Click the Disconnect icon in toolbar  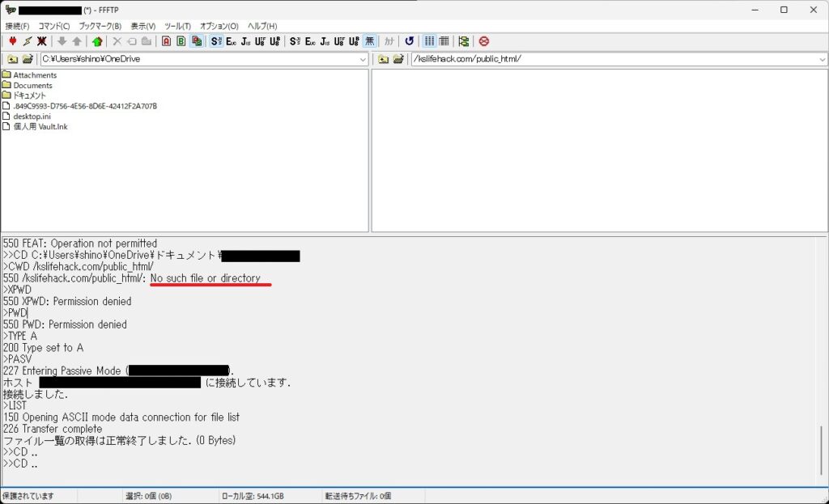41,41
